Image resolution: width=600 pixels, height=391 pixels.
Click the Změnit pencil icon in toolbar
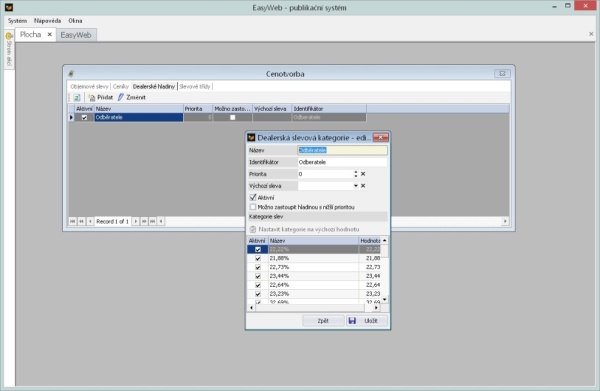121,97
